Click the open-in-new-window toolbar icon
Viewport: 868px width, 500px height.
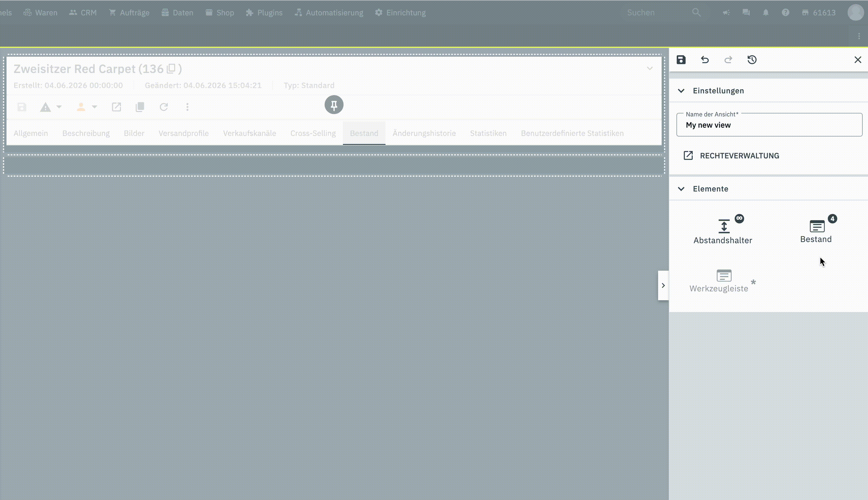116,107
